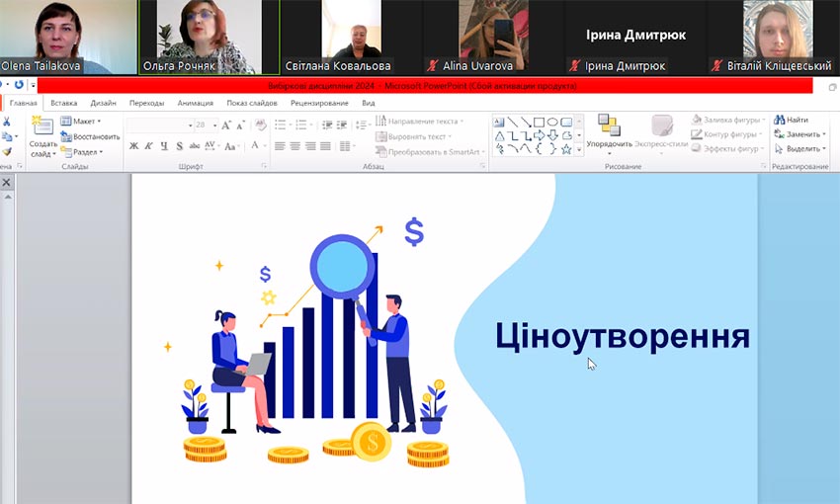Open Заливка фигуры shape fill menu
This screenshot has height=504, width=840.
point(728,120)
